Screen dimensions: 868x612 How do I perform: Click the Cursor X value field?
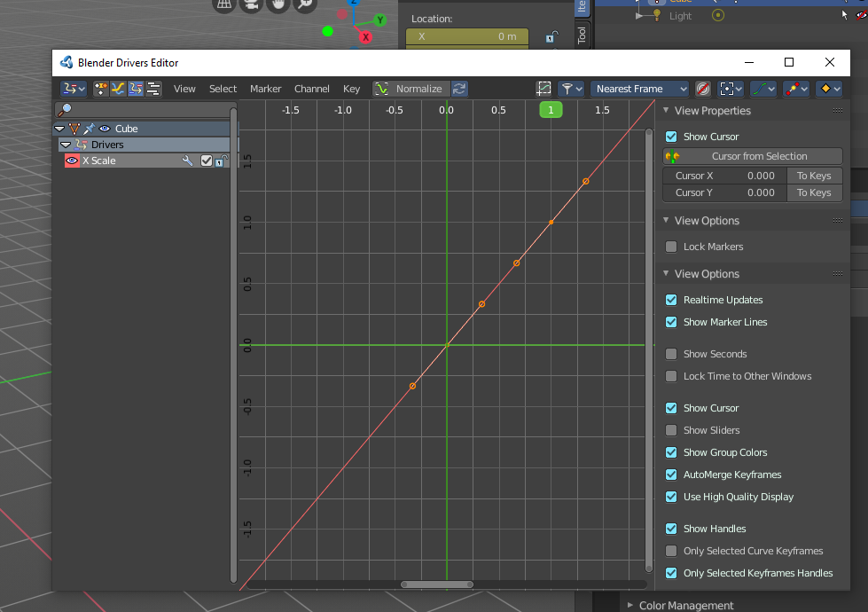click(724, 176)
